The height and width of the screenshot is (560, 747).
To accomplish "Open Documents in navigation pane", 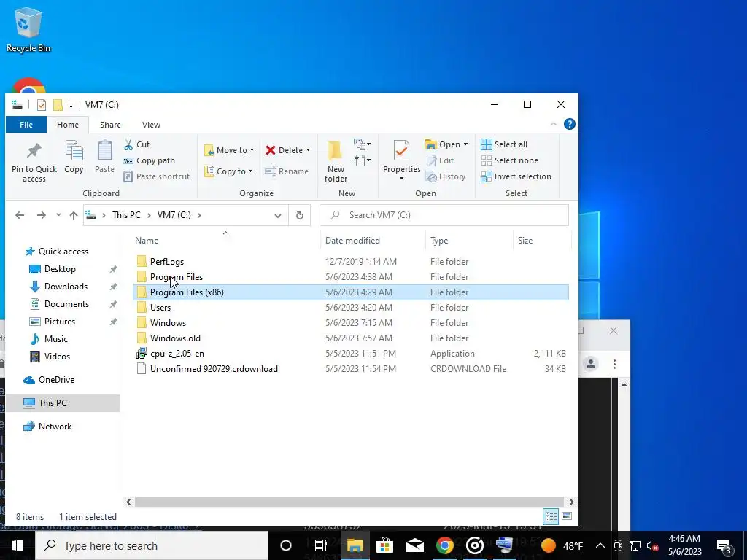I will (x=66, y=304).
